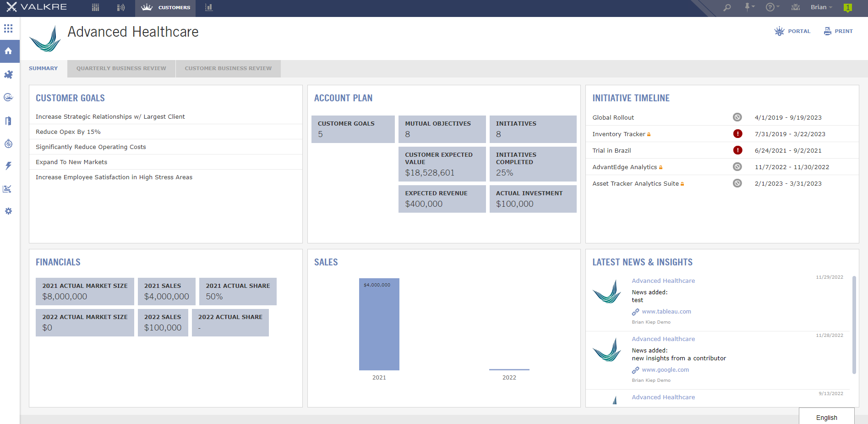Open the viking group icon in header

pyautogui.click(x=796, y=7)
